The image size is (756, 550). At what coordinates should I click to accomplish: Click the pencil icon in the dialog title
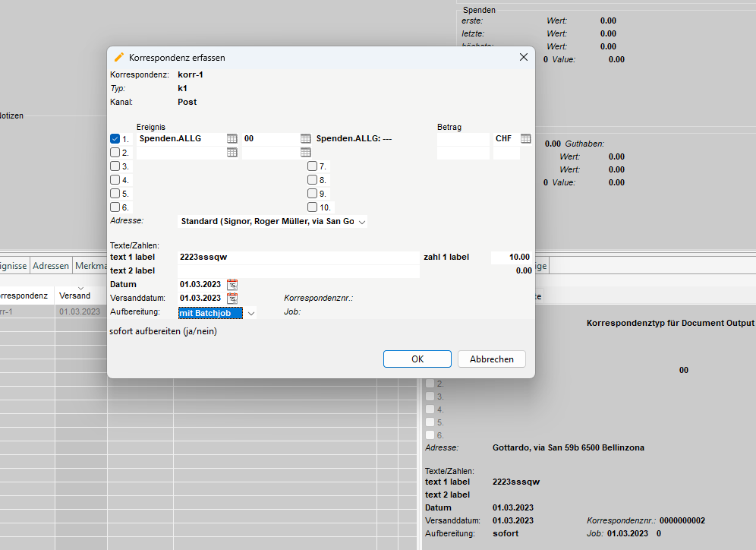pyautogui.click(x=118, y=58)
